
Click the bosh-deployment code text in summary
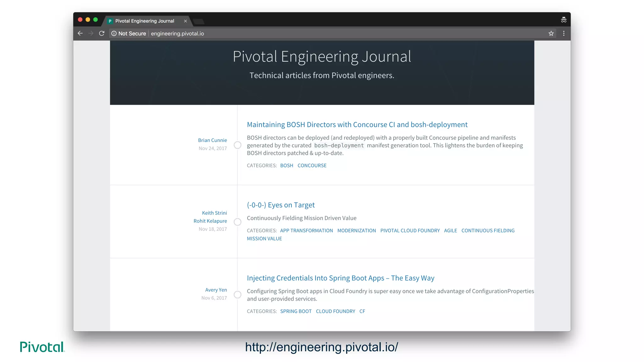(339, 145)
